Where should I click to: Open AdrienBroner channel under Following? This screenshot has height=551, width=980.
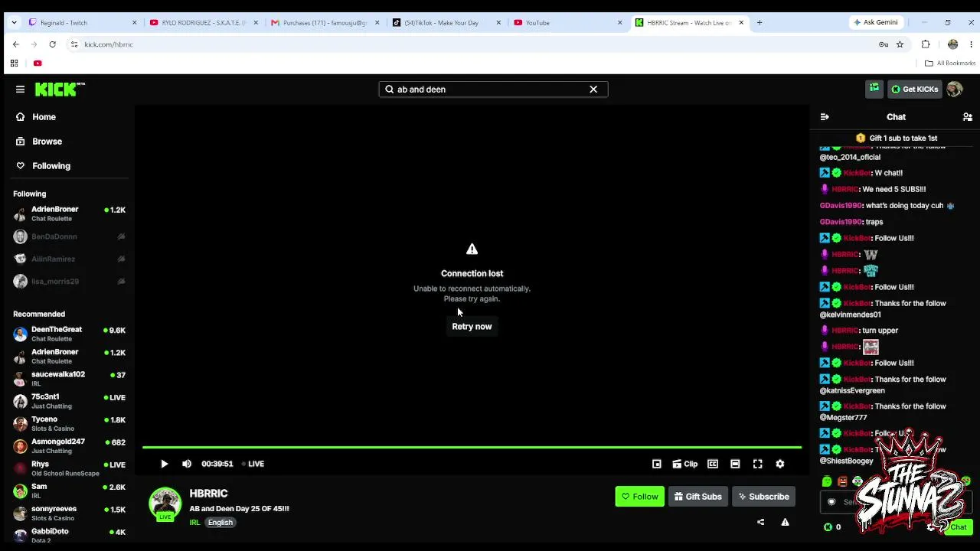pos(69,214)
